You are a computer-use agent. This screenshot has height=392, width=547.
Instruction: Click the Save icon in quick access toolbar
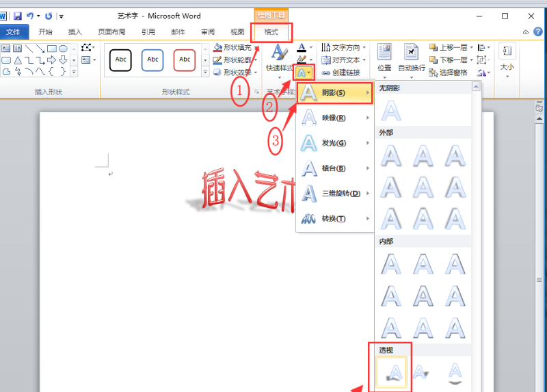tap(18, 16)
